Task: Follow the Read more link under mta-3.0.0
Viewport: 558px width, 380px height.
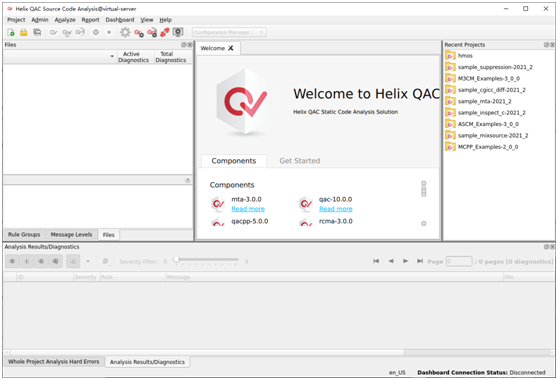Action: pyautogui.click(x=248, y=209)
